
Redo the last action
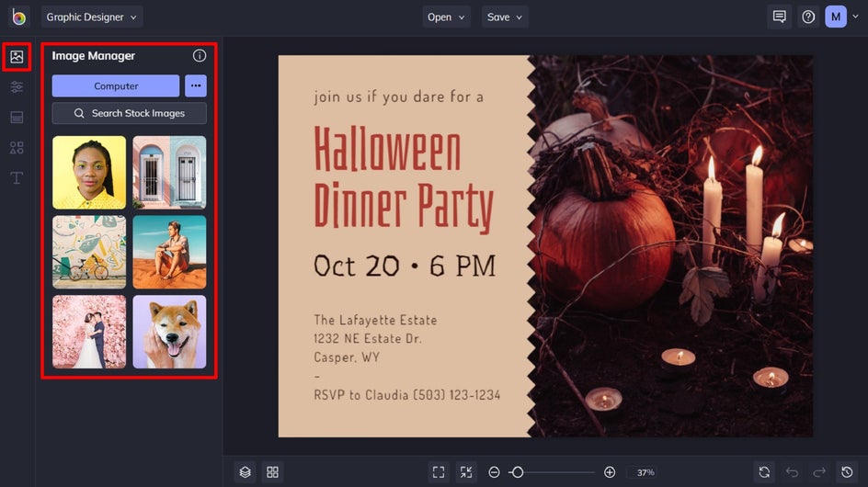pyautogui.click(x=819, y=472)
